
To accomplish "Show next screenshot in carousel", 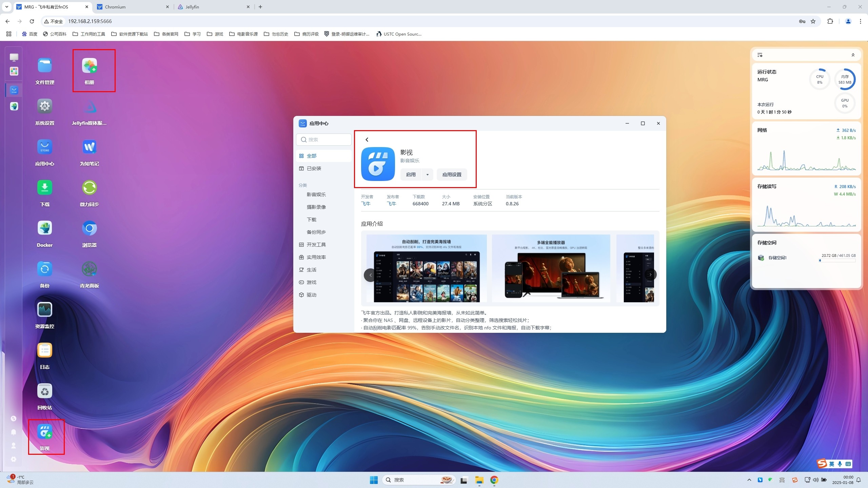I will 650,275.
